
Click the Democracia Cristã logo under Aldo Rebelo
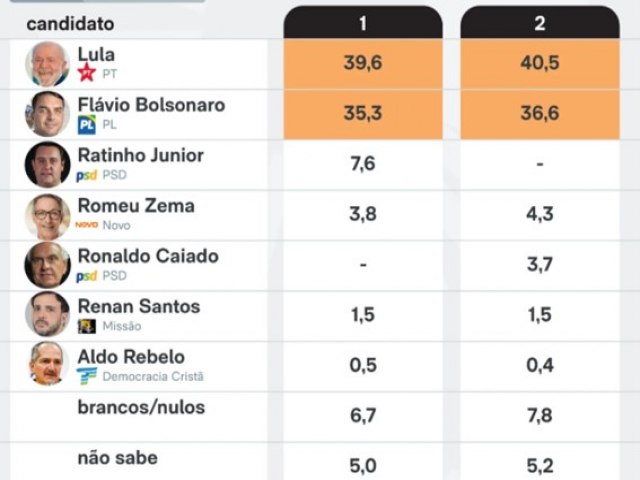tap(87, 377)
